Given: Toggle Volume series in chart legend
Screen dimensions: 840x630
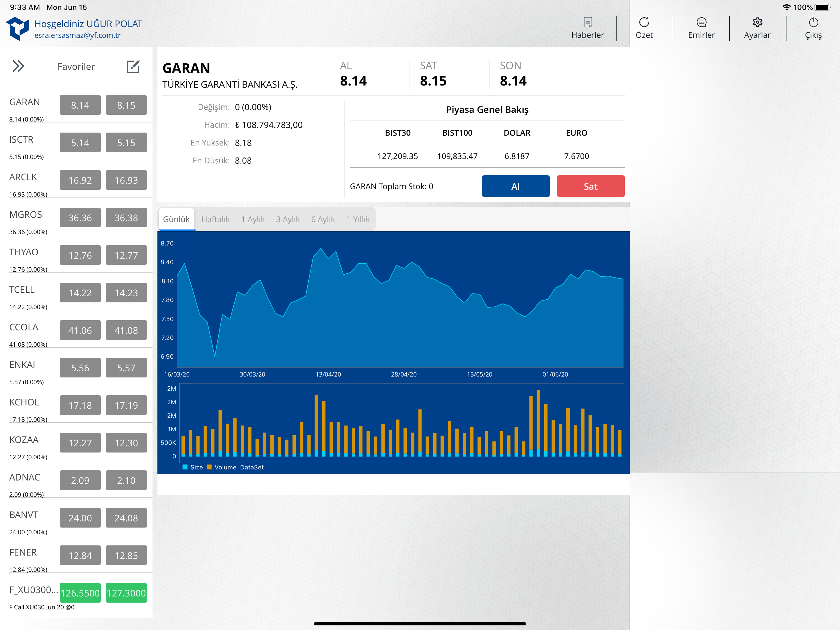Looking at the screenshot, I should 221,467.
